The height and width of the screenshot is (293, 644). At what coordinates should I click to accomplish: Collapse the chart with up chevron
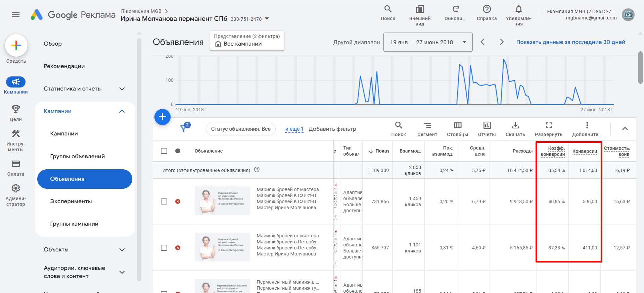tap(625, 129)
